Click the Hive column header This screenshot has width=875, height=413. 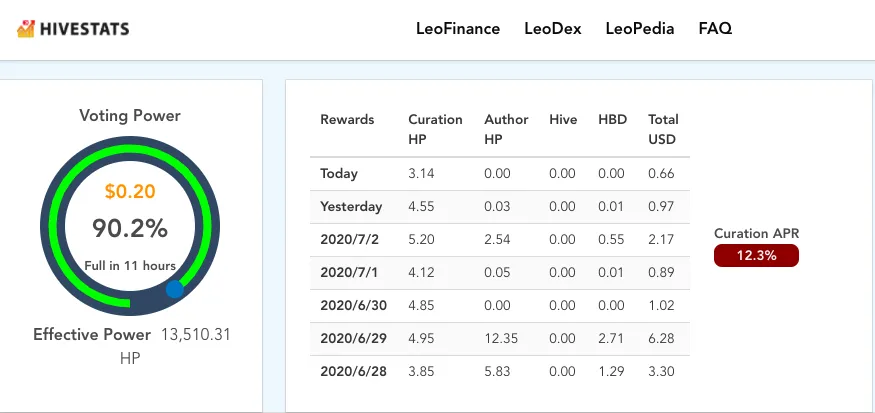click(563, 119)
